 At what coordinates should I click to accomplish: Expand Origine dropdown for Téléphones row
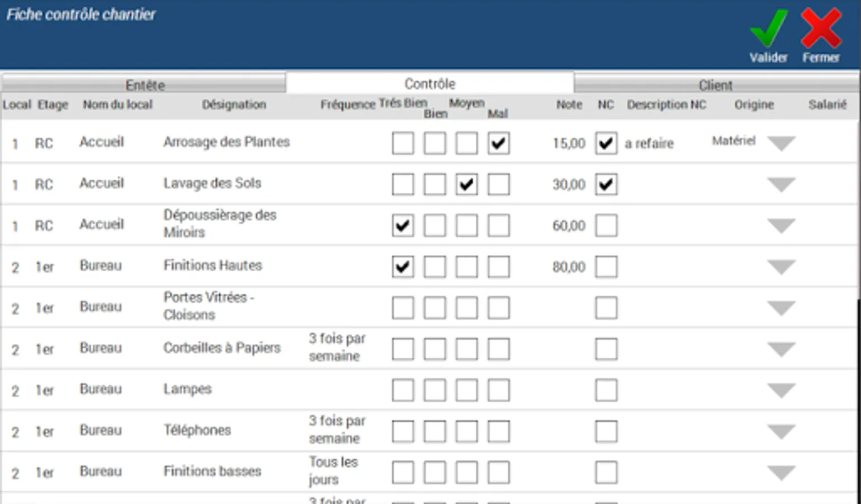[x=781, y=431]
